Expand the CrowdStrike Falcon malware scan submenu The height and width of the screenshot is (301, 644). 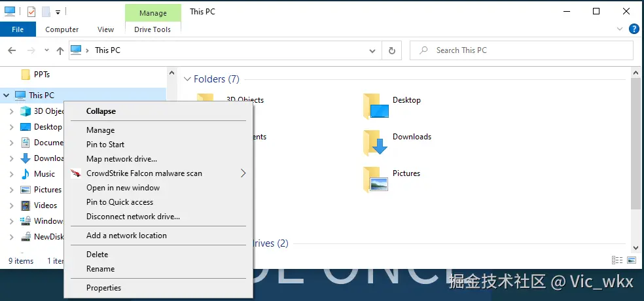tap(243, 173)
